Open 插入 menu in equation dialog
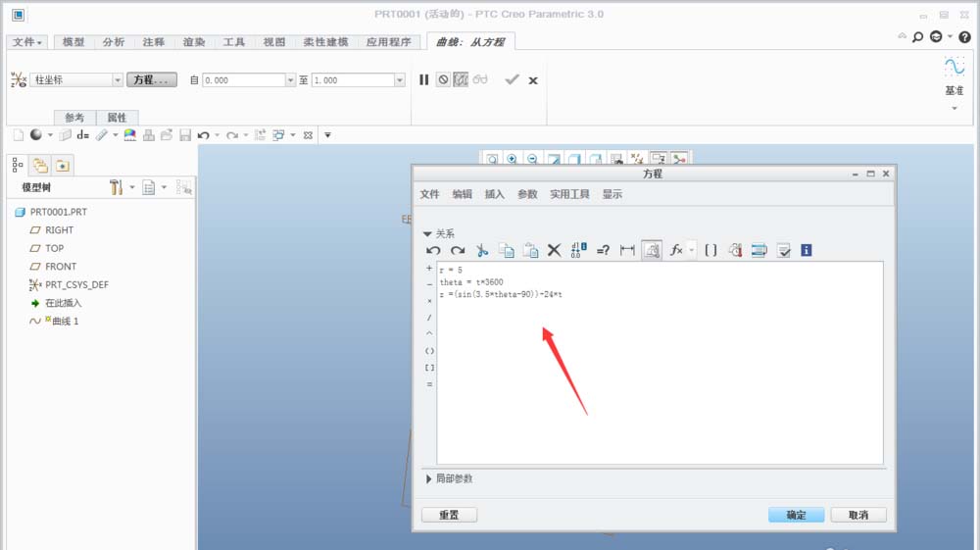 point(494,194)
